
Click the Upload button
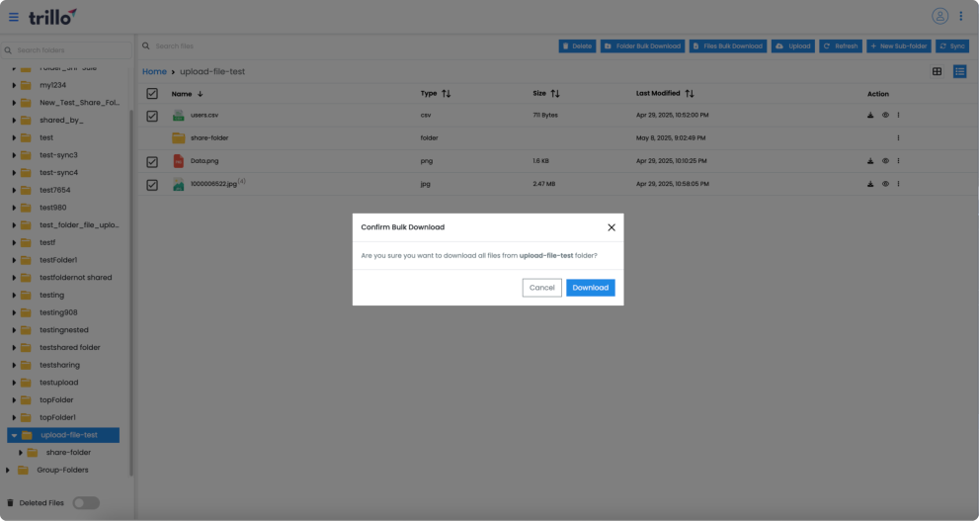coord(792,46)
